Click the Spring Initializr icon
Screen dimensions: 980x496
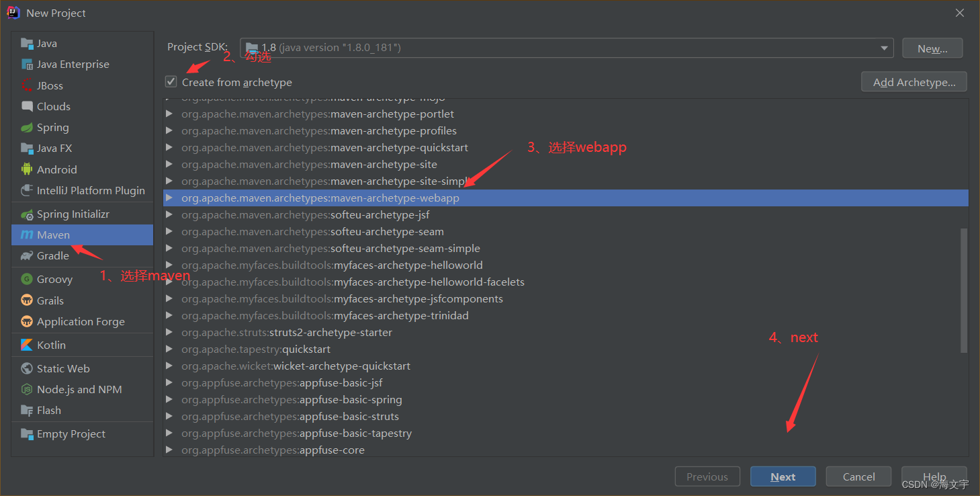(27, 214)
